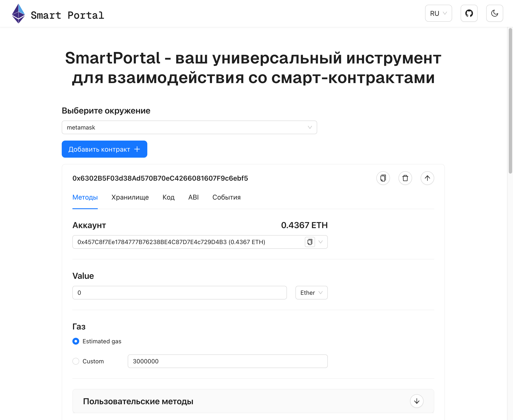The width and height of the screenshot is (513, 420).
Task: Open the Ether unit dropdown
Action: tap(311, 292)
